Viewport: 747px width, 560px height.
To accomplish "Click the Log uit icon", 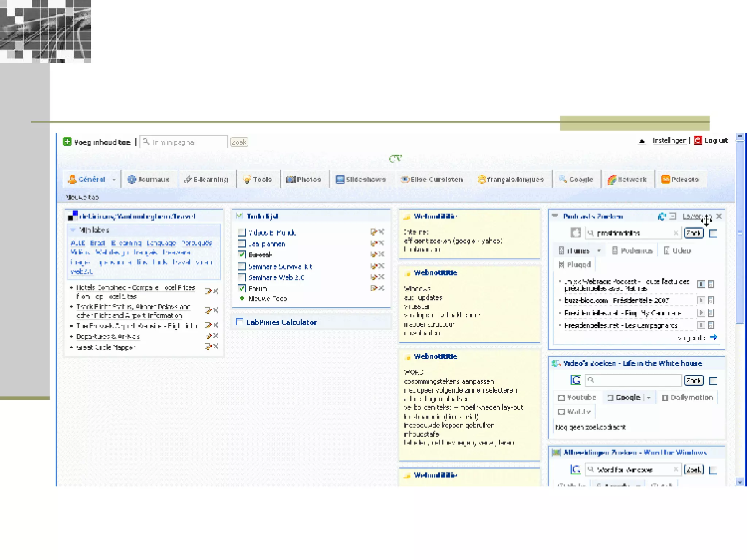I will click(698, 141).
